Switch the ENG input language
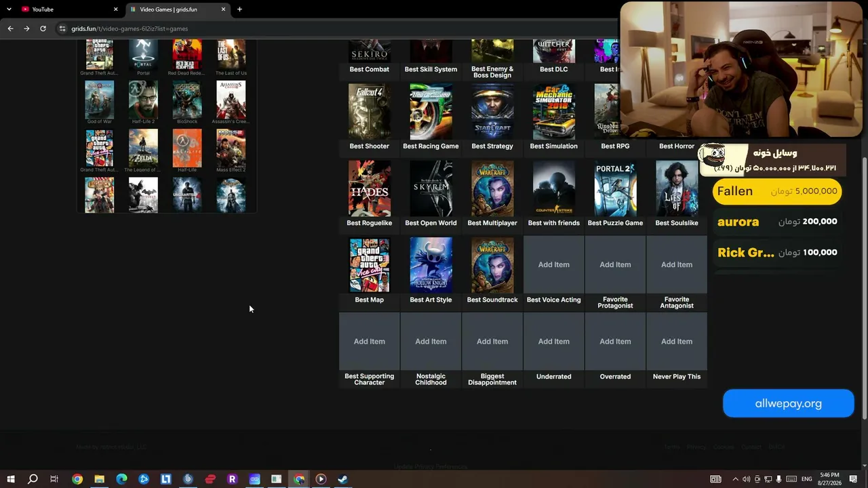Image resolution: width=868 pixels, height=488 pixels. [807, 479]
